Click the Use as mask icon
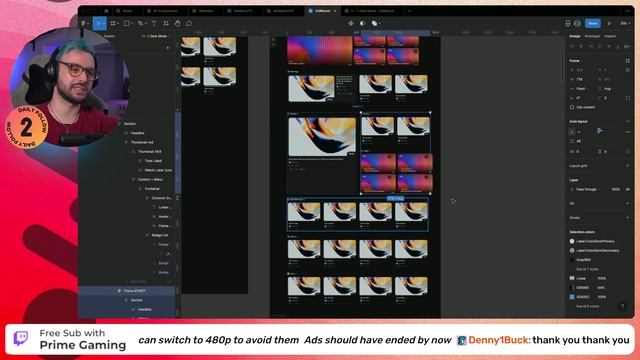640x360 pixels. click(x=362, y=24)
